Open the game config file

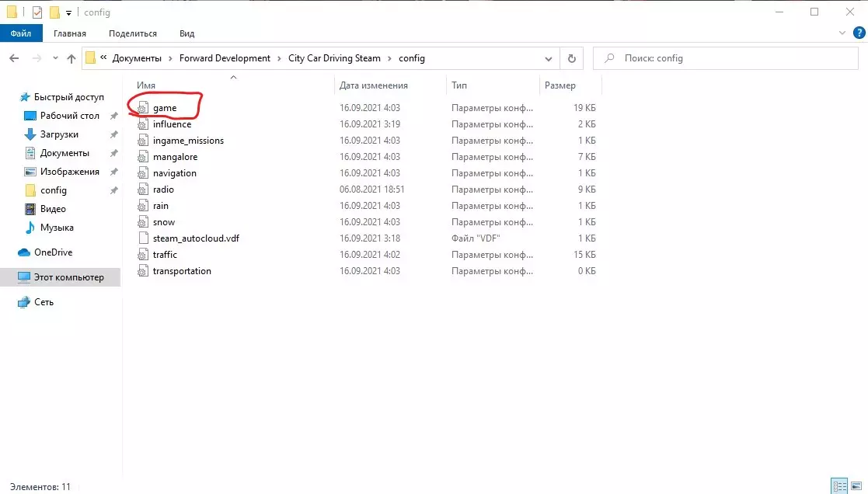165,108
